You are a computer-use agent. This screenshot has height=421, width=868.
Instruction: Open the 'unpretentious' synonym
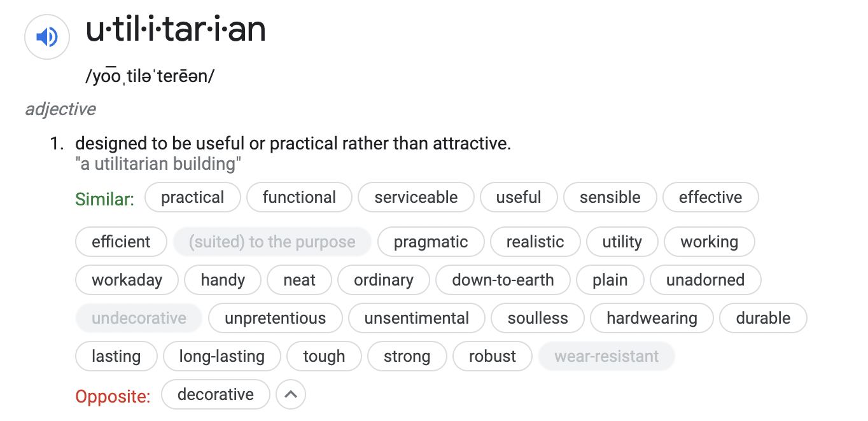(275, 318)
